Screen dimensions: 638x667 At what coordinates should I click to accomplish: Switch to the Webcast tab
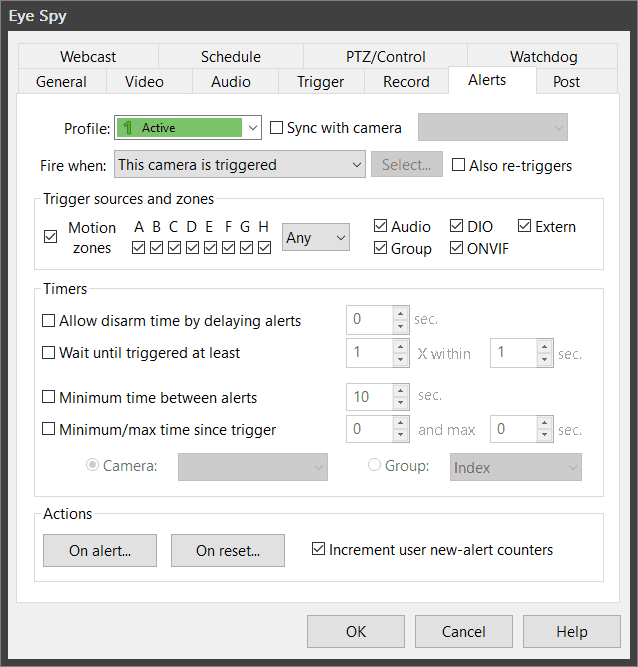pyautogui.click(x=88, y=56)
